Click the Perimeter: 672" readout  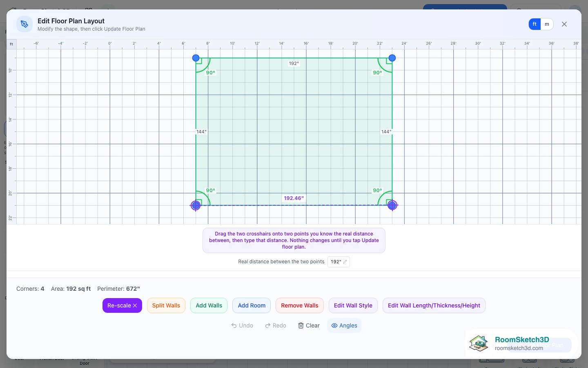tap(118, 289)
